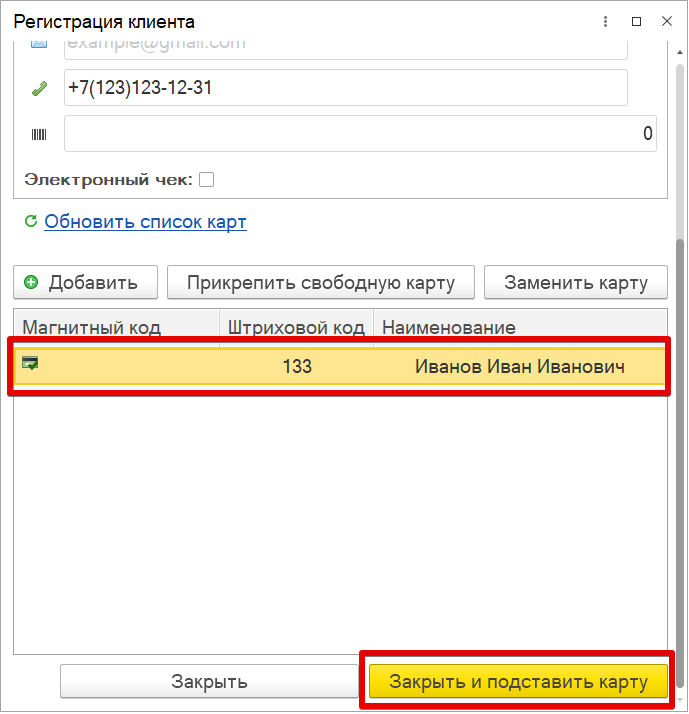This screenshot has width=689, height=714.
Task: Click the barcode icon
Action: coord(39,134)
